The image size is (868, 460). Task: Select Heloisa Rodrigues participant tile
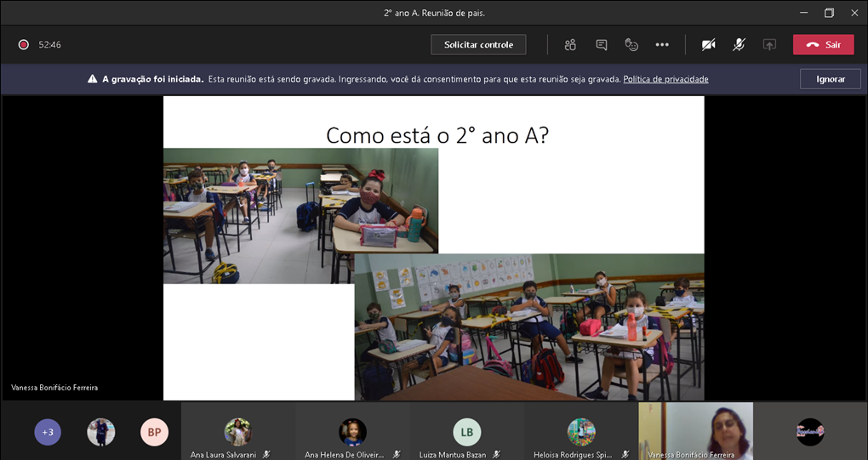[x=581, y=432]
